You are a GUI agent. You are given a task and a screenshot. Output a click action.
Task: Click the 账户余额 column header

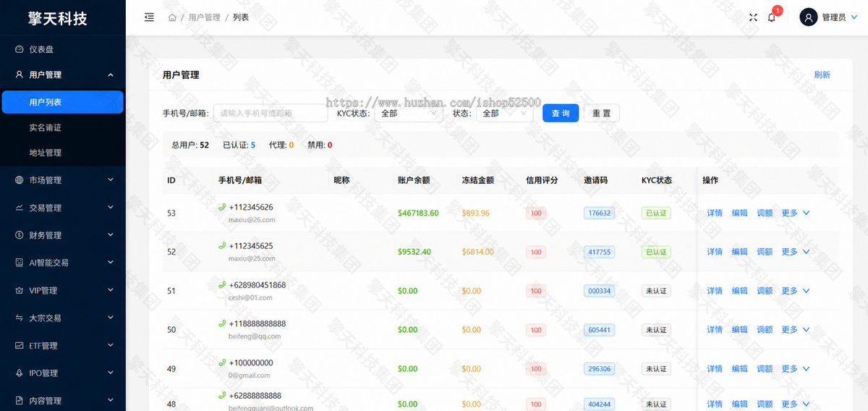point(414,180)
